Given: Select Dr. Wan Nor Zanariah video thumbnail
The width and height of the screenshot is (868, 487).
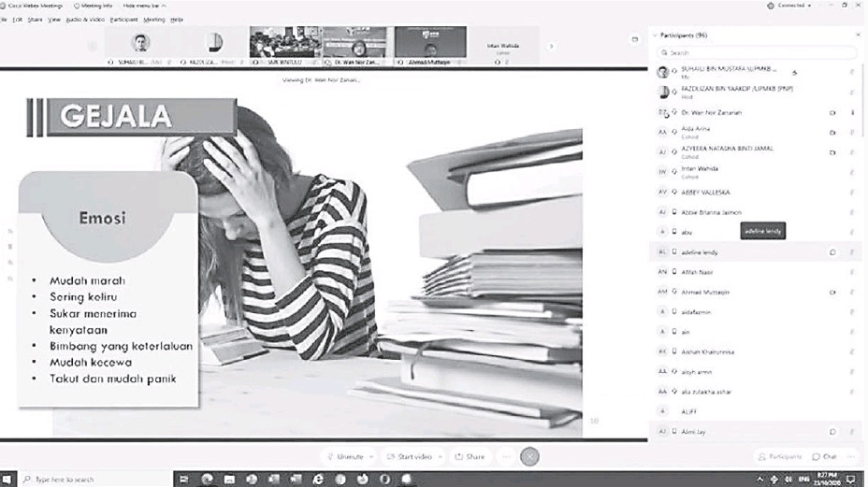Looking at the screenshot, I should [x=357, y=46].
